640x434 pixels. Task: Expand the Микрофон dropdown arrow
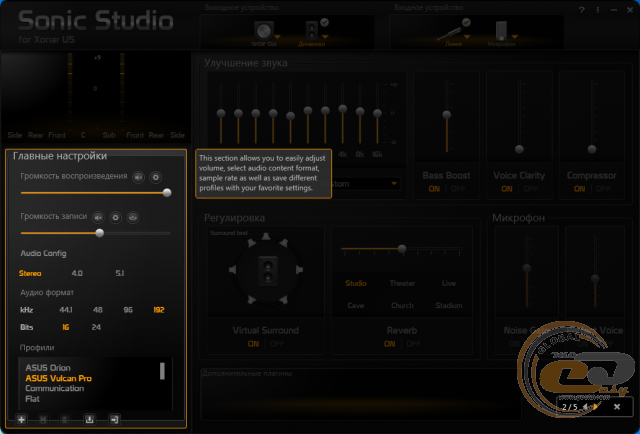515,37
